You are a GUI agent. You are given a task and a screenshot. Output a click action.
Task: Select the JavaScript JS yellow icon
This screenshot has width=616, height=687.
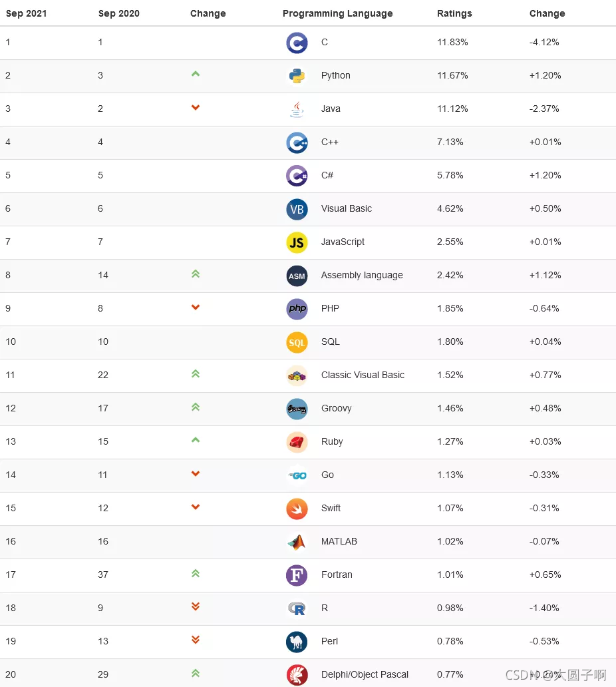coord(297,242)
